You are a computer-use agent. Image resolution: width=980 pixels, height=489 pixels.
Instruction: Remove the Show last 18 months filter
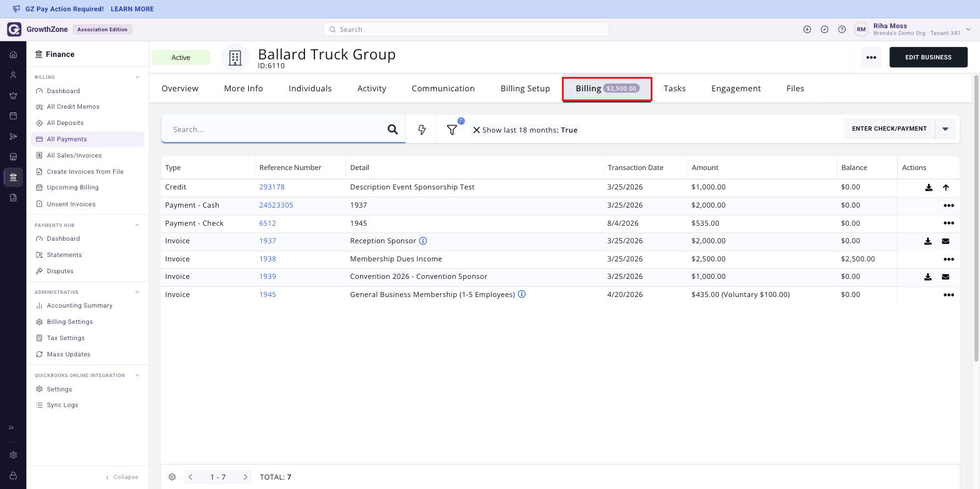point(476,130)
